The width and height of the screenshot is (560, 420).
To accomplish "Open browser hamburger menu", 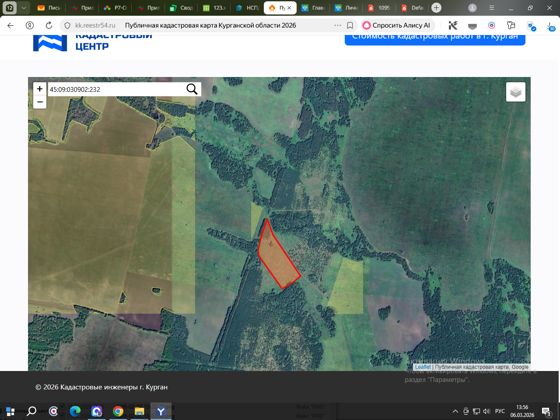I will coord(492,8).
